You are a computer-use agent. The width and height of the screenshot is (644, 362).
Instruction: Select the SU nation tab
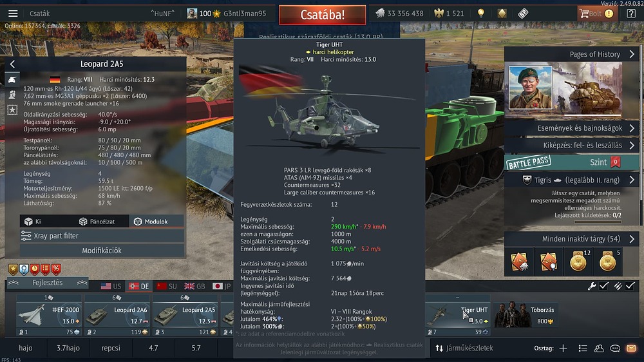[167, 286]
